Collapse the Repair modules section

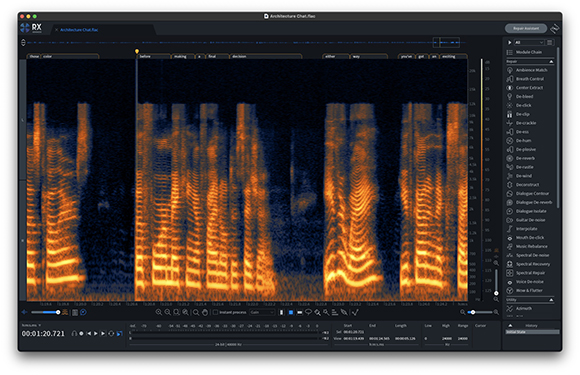[x=551, y=61]
